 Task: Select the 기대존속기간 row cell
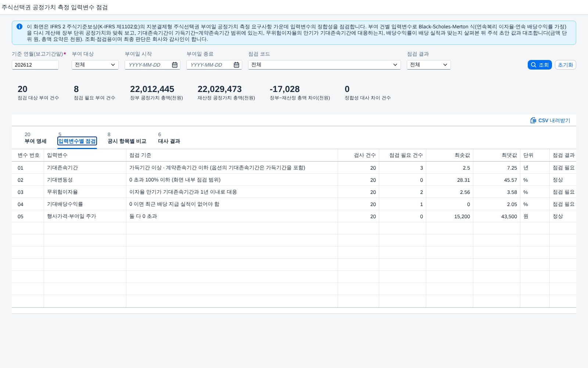coord(85,168)
